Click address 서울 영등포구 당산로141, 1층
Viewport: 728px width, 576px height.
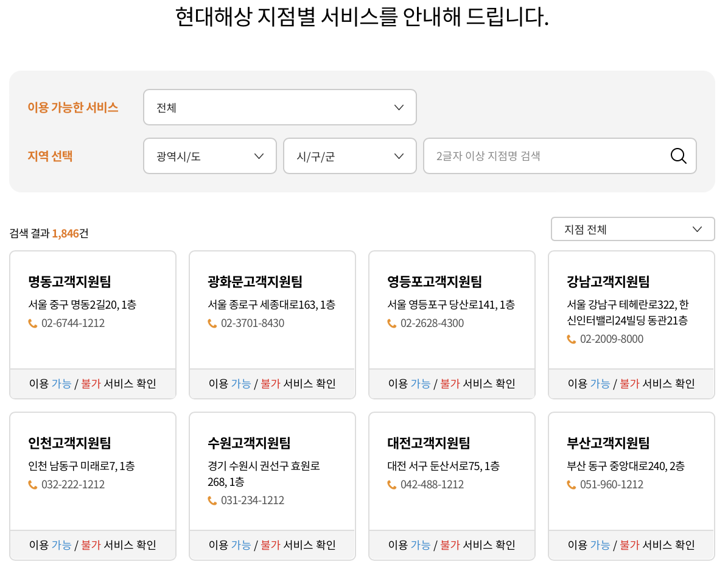click(x=451, y=304)
